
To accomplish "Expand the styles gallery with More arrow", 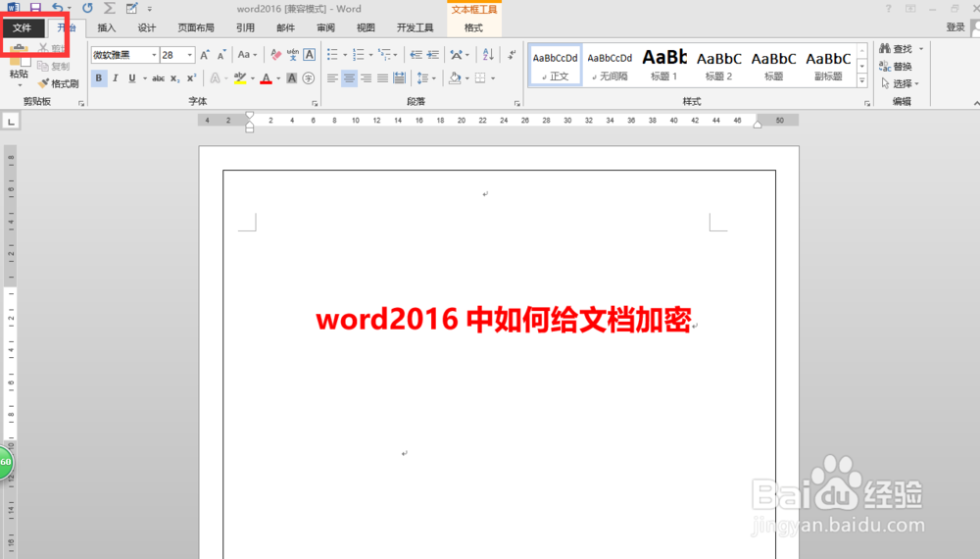I will [861, 80].
